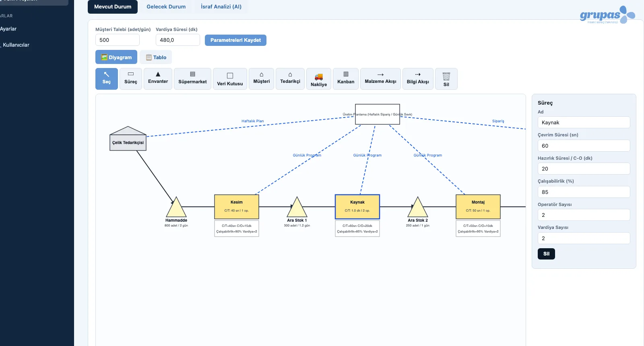644x346 pixels.
Task: Click the Çevrim Süresi field
Action: [584, 146]
